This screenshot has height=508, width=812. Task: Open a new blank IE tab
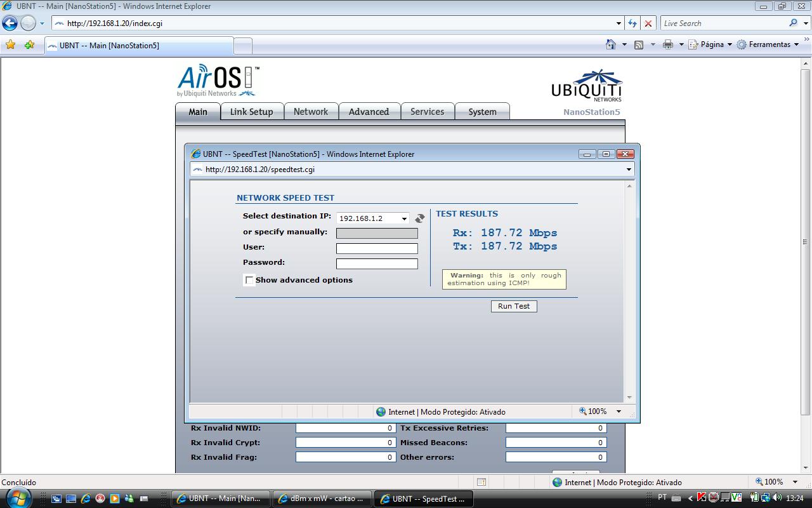(243, 46)
